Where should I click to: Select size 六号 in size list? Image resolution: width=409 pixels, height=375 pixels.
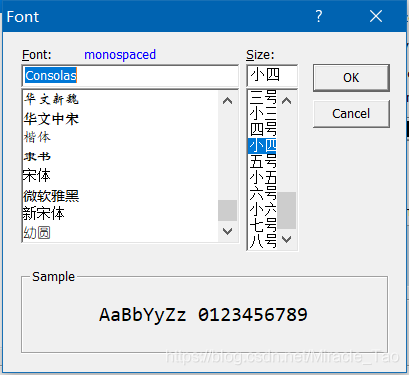coord(263,194)
